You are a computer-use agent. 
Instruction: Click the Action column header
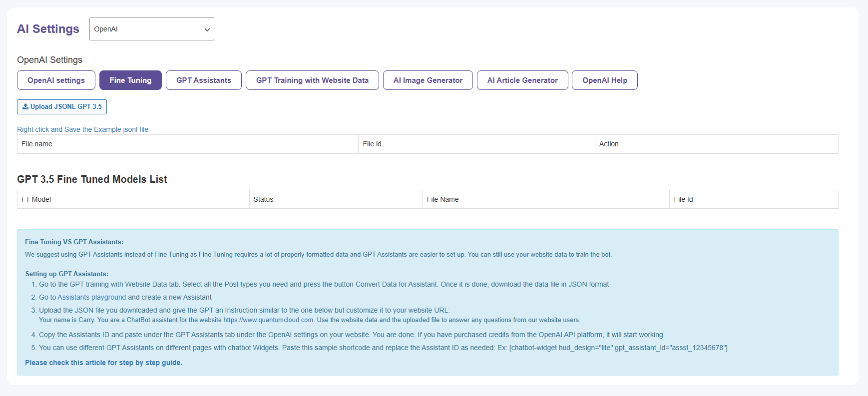(716, 144)
